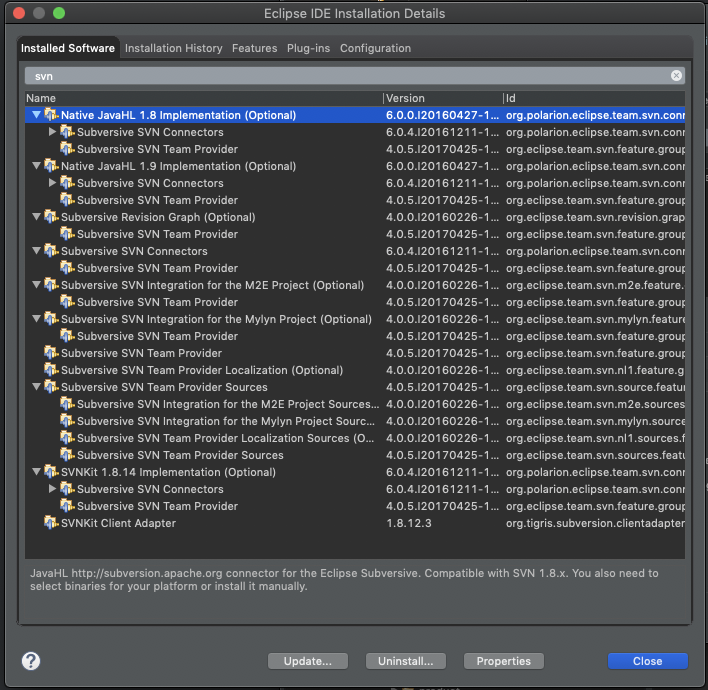Click the org.tigris.subversion.clientadapter id cell
This screenshot has height=690, width=708.
(x=595, y=523)
